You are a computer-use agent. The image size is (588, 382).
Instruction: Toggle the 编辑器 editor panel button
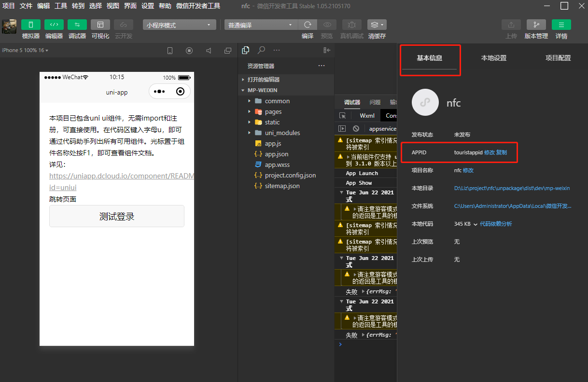tap(54, 25)
